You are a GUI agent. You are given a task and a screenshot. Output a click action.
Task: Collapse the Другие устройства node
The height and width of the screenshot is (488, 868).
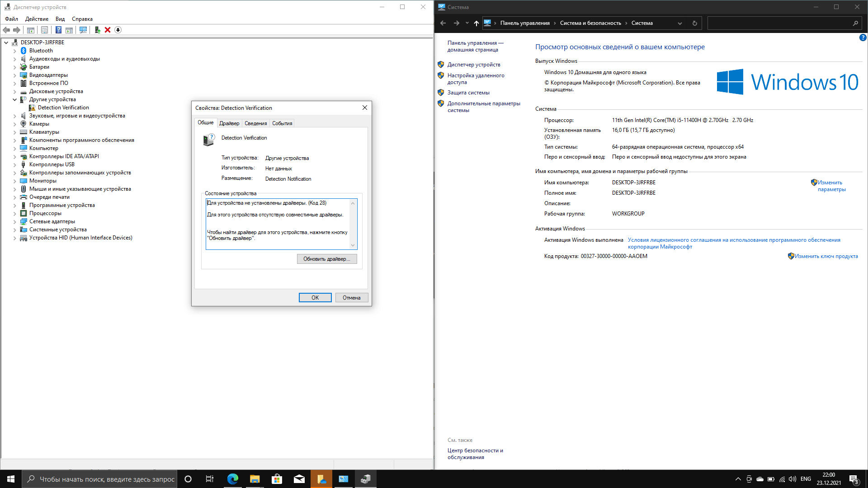(x=14, y=99)
